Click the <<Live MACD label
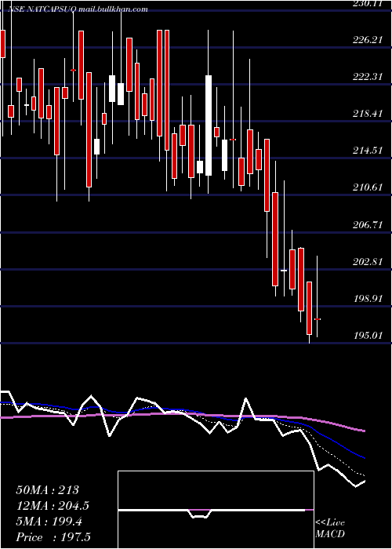The height and width of the screenshot is (549, 392). point(330,528)
